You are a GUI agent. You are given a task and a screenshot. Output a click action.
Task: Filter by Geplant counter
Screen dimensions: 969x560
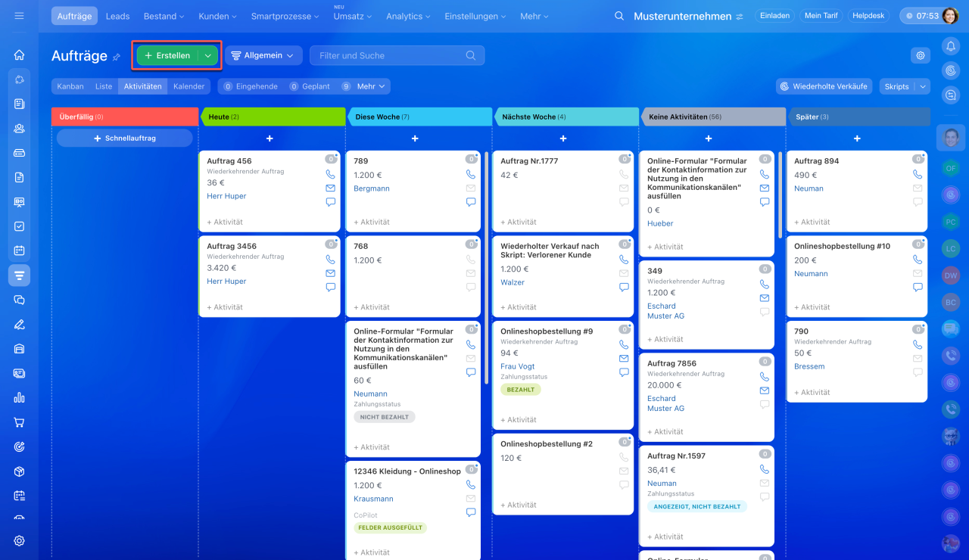click(x=310, y=86)
